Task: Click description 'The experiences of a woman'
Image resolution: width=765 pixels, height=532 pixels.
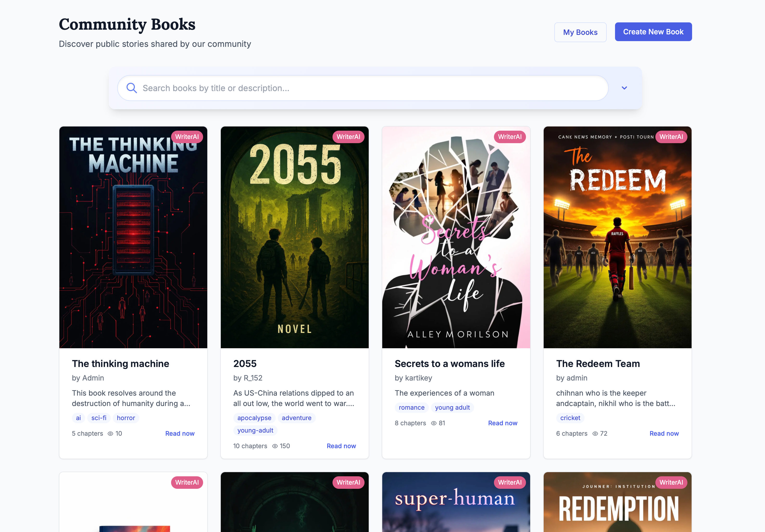Action: [444, 393]
